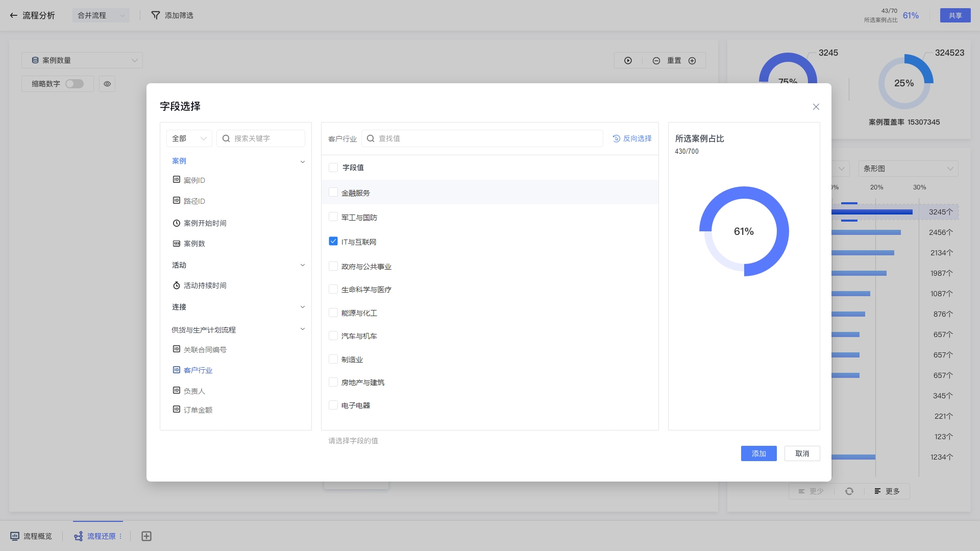Viewport: 980px width, 551px height.
Task: Switch to the 流程概览 tab
Action: (32, 536)
